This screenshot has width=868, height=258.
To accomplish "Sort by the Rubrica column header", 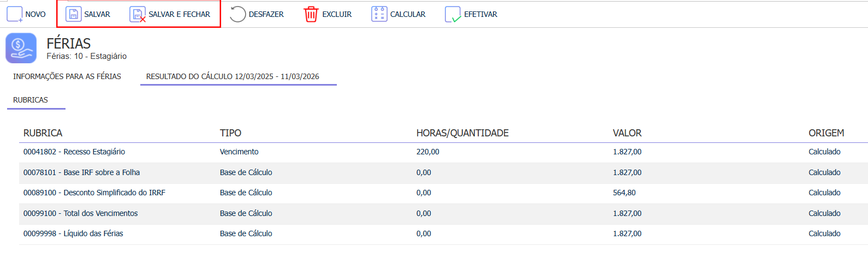I will point(43,133).
